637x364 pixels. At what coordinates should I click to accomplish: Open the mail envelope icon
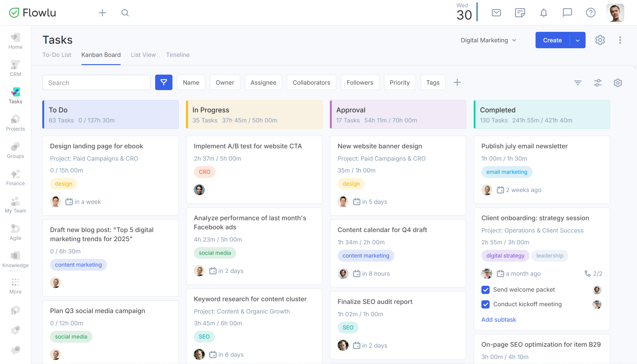(x=496, y=13)
